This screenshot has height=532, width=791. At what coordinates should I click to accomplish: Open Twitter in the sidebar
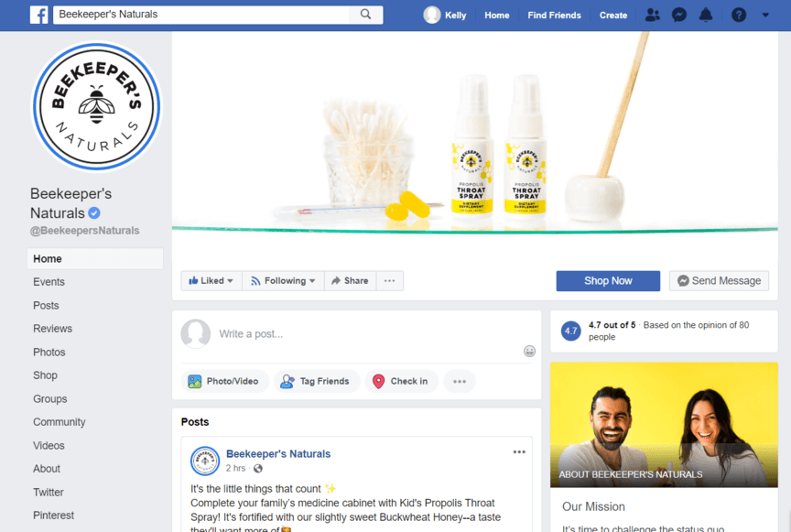pyautogui.click(x=49, y=492)
